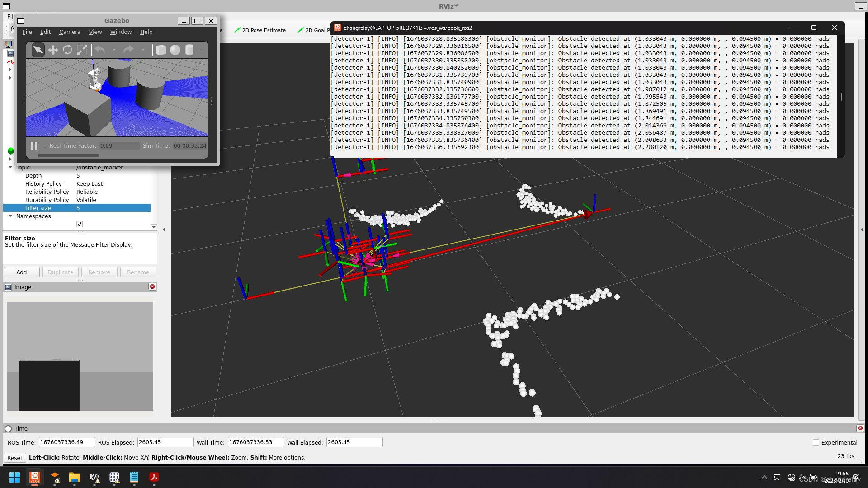This screenshot has height=488, width=868.
Task: Collapse the Namespaces tree item
Action: click(10, 216)
